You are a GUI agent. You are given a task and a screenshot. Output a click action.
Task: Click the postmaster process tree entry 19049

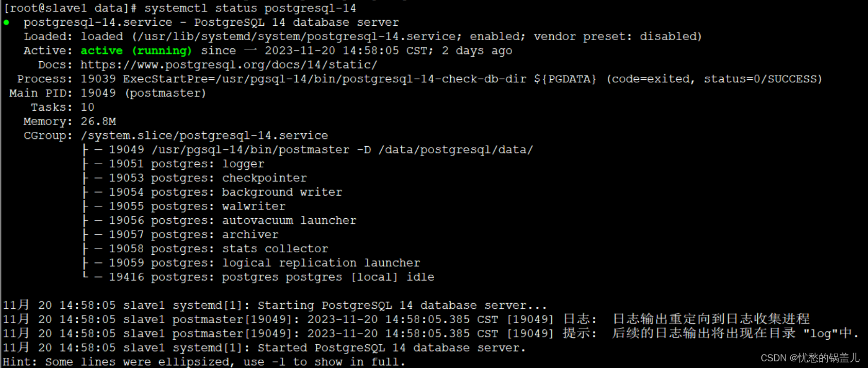pos(321,150)
